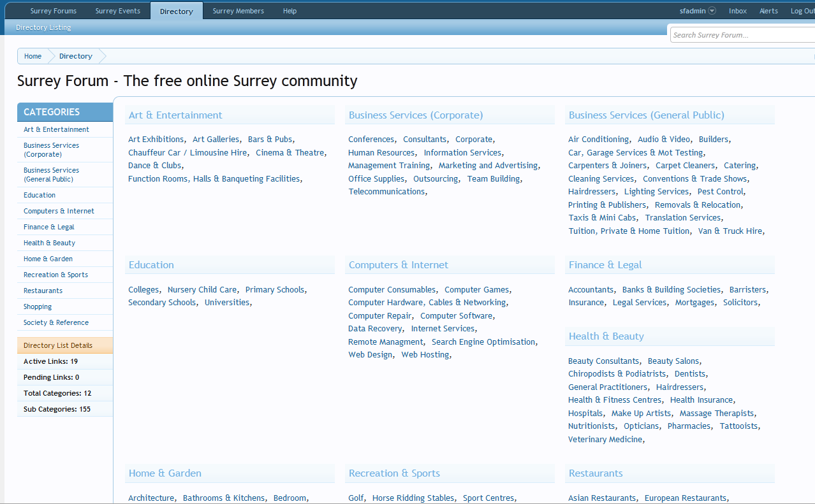Select Health & Beauty in Categories sidebar

[x=49, y=243]
